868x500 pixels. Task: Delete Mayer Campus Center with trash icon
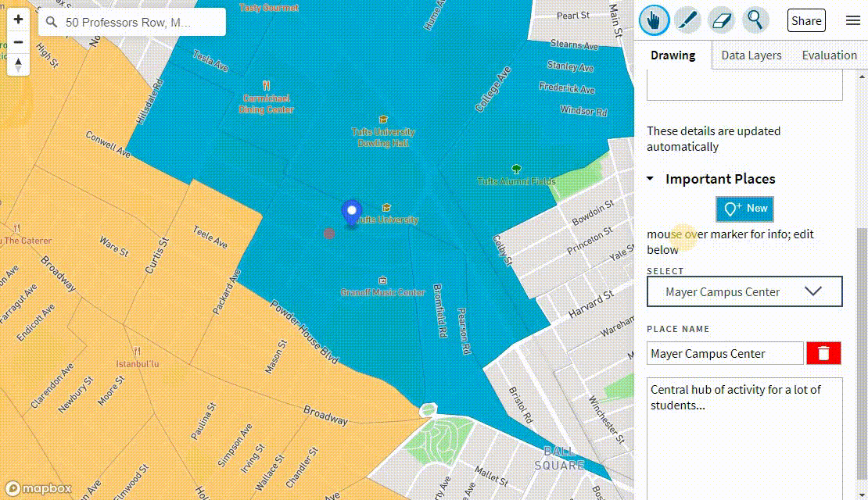pos(823,353)
